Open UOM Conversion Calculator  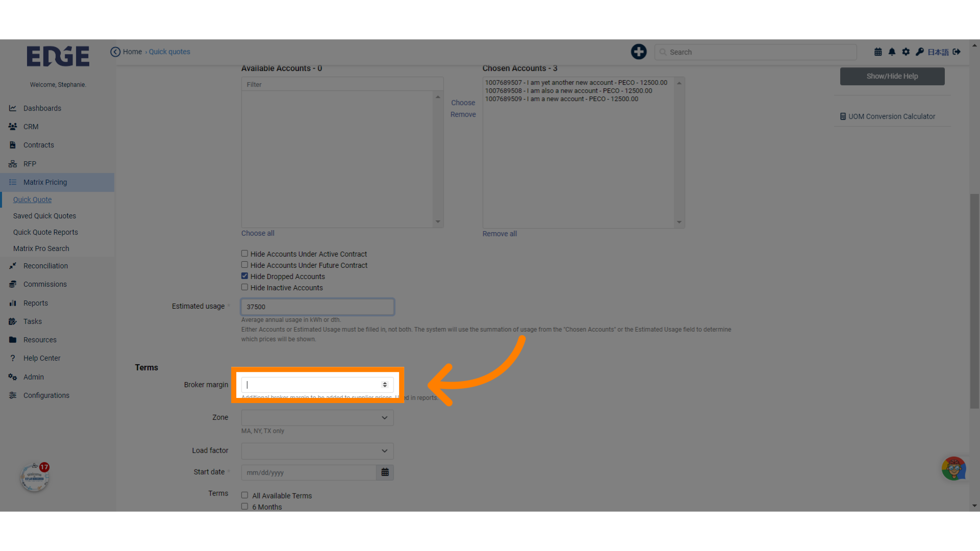(888, 116)
